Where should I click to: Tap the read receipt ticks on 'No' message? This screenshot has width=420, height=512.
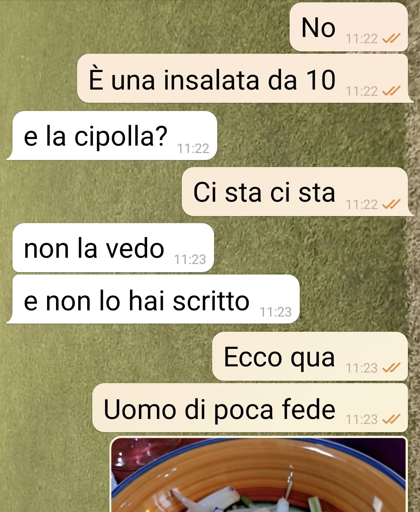pos(391,39)
